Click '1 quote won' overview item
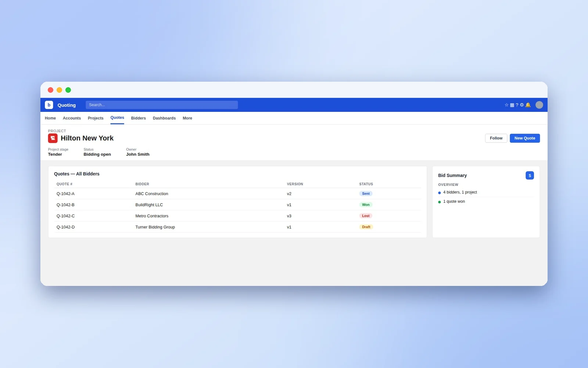Image resolution: width=588 pixels, height=368 pixels. click(454, 202)
